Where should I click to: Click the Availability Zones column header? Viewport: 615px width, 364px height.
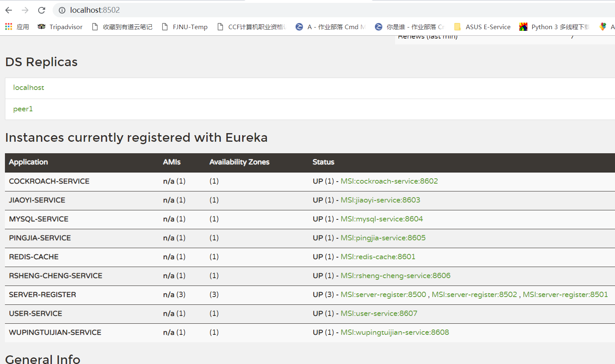pos(239,162)
